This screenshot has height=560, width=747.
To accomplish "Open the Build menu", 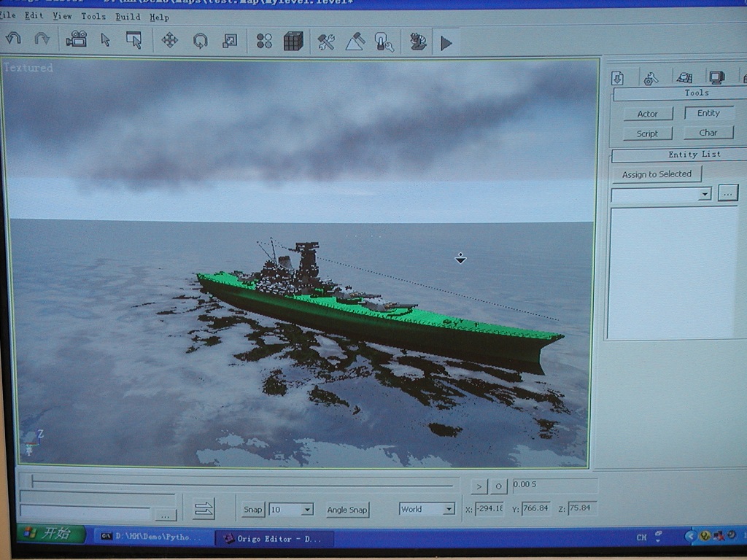I will pos(128,17).
